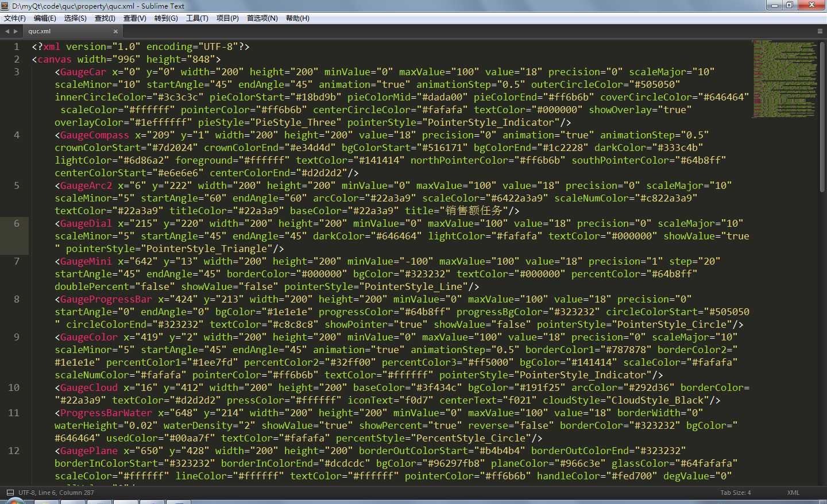Open the 查找(I) menu
Image resolution: width=827 pixels, height=504 pixels.
coord(105,18)
